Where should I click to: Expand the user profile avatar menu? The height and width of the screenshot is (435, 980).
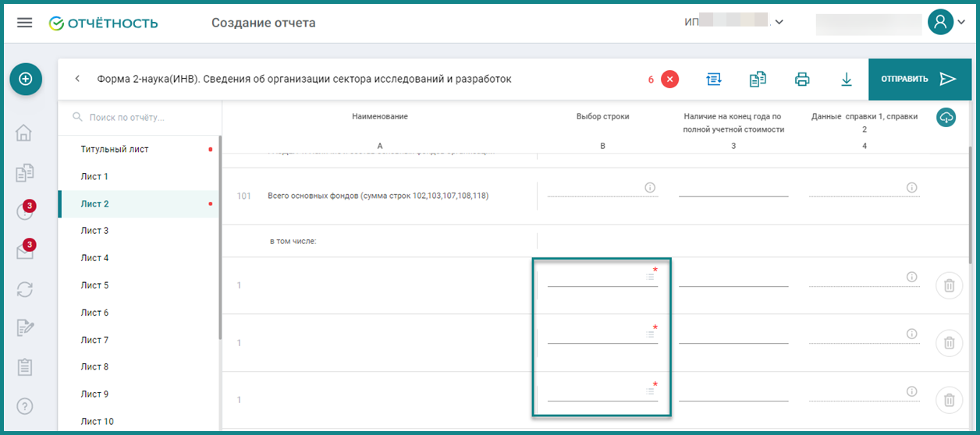tap(946, 22)
